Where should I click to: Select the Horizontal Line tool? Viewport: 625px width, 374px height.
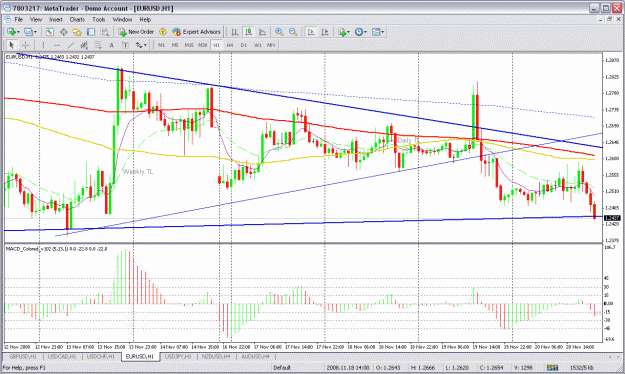(x=57, y=45)
